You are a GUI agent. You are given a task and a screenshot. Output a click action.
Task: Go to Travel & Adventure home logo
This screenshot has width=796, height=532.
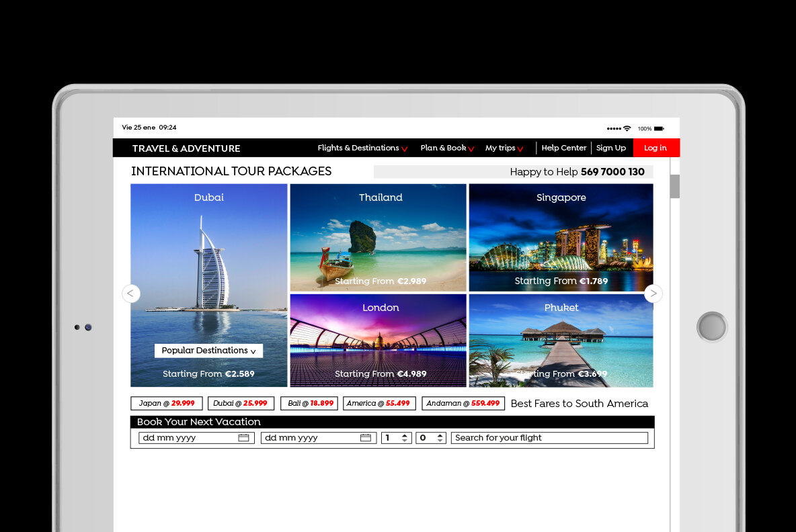point(186,148)
